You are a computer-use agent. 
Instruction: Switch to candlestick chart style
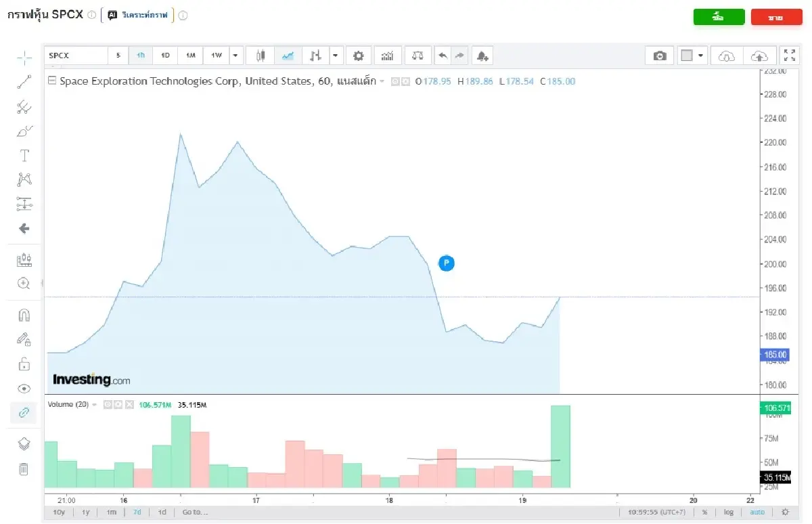pos(261,56)
